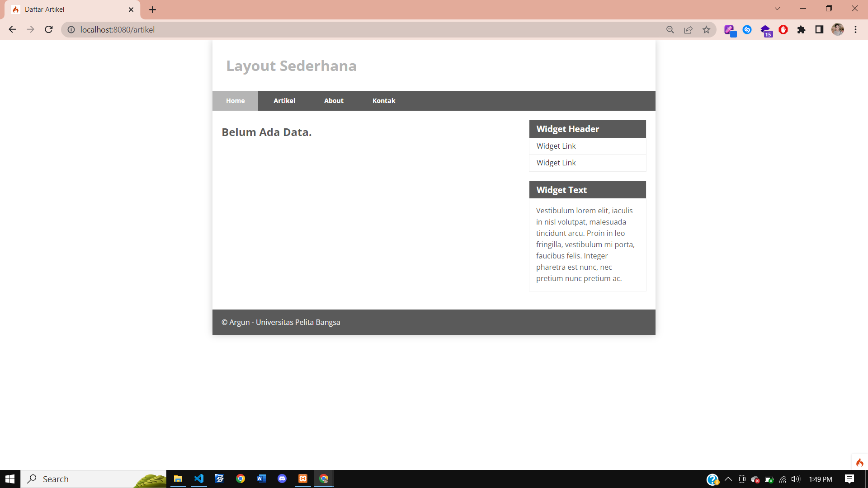Open a new browser tab

pyautogui.click(x=152, y=9)
